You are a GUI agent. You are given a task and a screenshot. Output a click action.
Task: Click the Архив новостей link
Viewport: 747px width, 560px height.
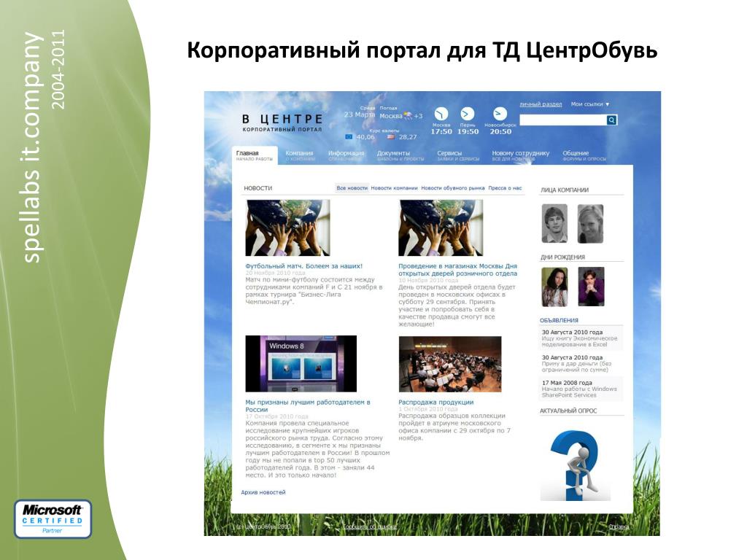click(263, 492)
